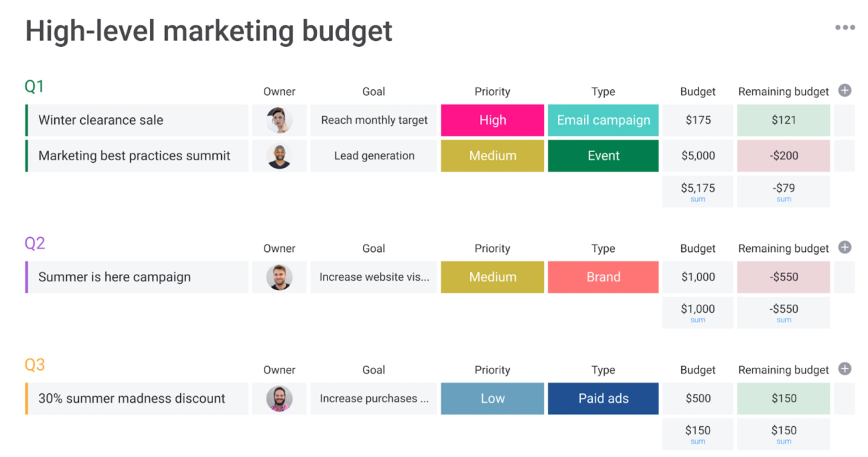Click the add column plus icon in Q3
The height and width of the screenshot is (457, 868).
click(845, 369)
